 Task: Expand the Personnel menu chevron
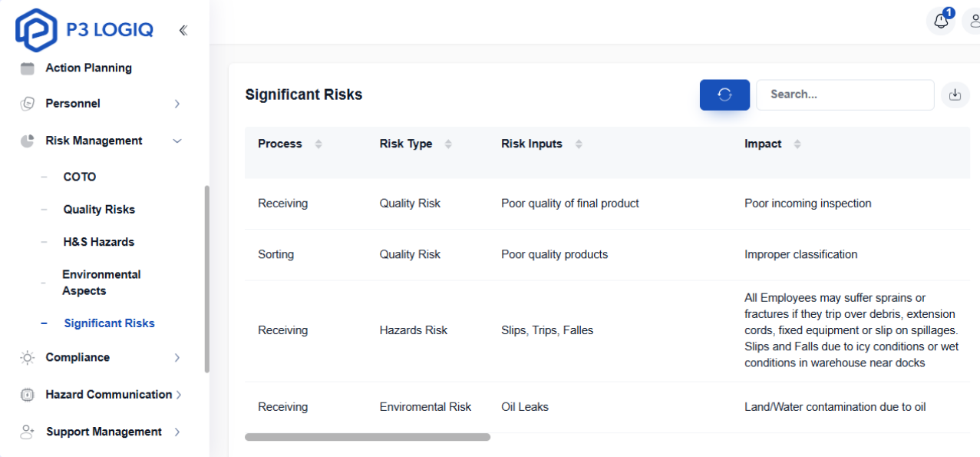pos(177,104)
